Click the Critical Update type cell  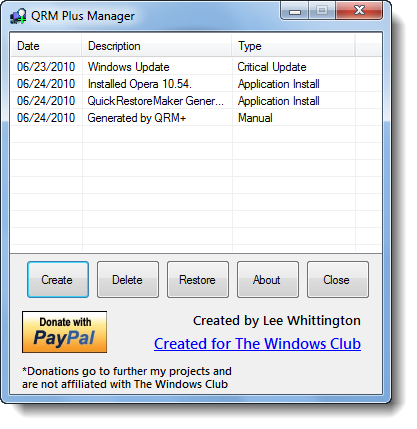[272, 67]
